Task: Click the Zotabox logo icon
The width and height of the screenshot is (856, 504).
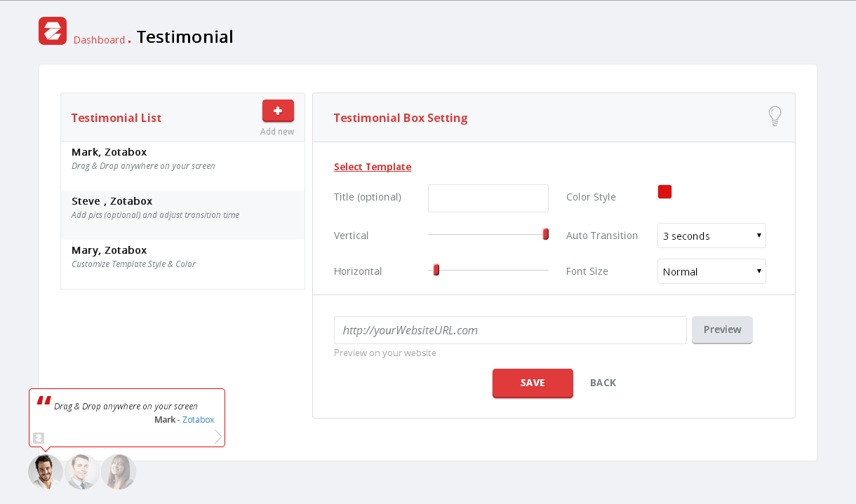Action: click(53, 31)
